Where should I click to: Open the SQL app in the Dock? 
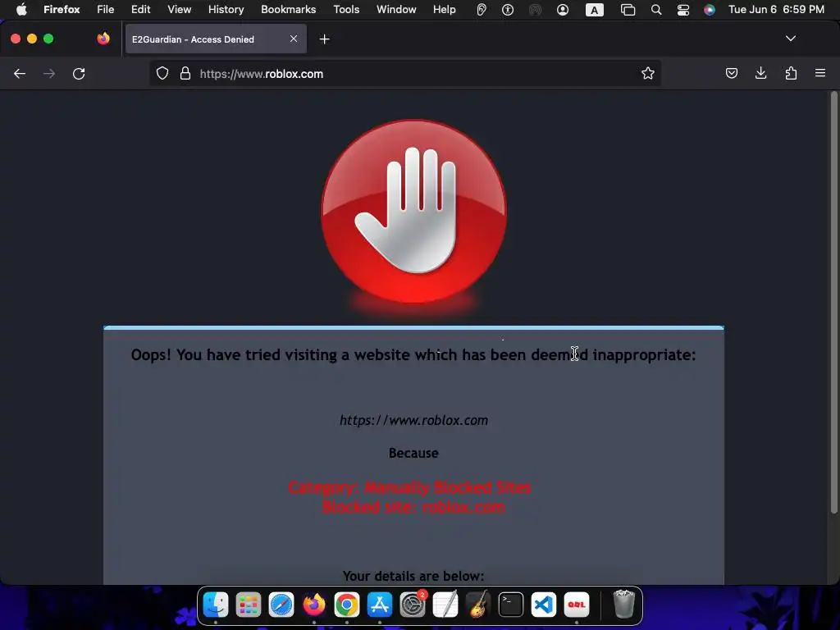tap(577, 605)
